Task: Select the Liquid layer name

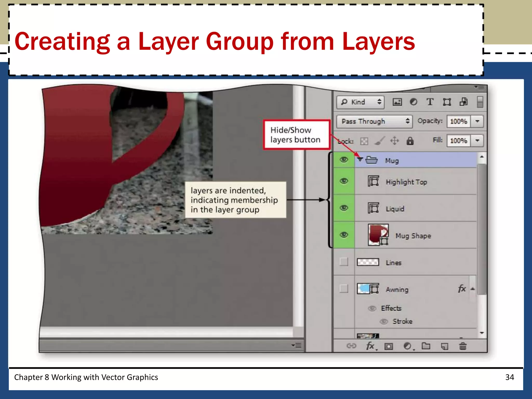Action: (395, 209)
